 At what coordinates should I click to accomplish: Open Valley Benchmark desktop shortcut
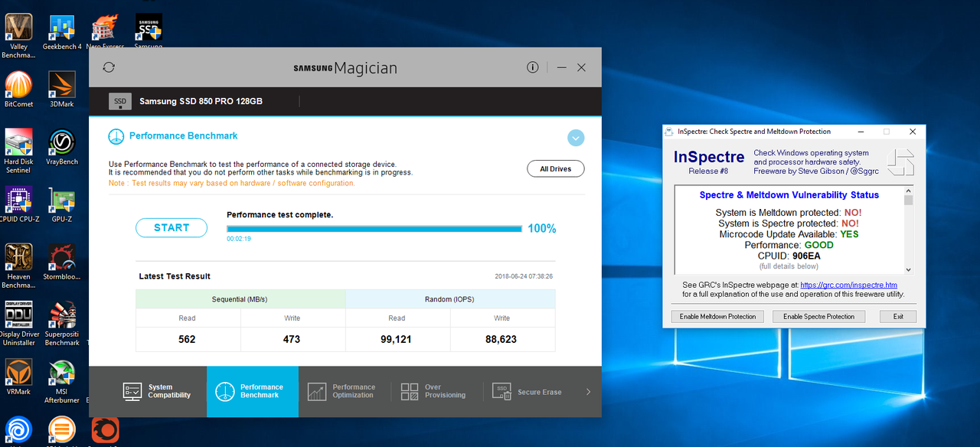[18, 35]
